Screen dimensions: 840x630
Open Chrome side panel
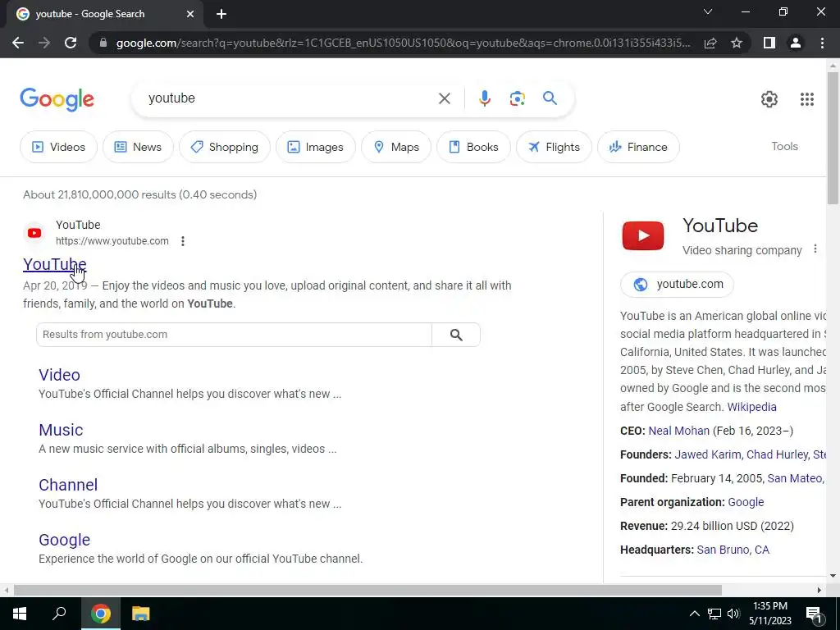pos(769,43)
